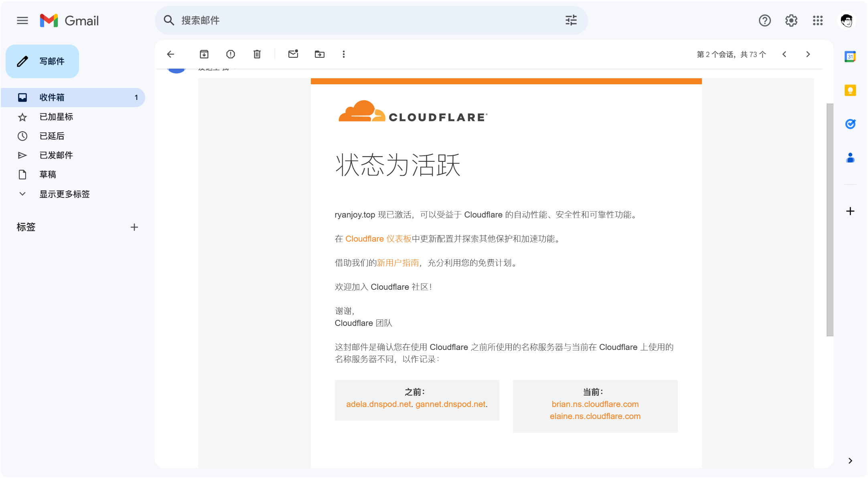This screenshot has width=868, height=478.
Task: Go to the next conversation
Action: (808, 54)
